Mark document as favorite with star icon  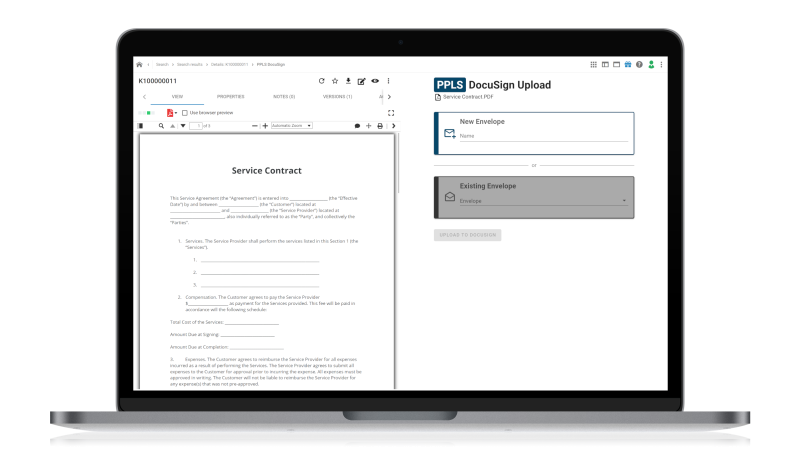[x=335, y=81]
